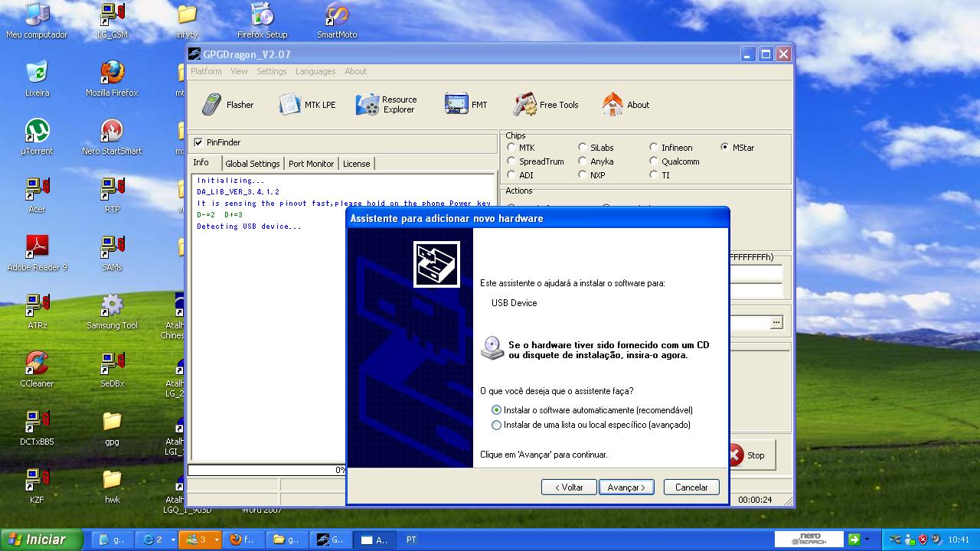This screenshot has width=980, height=551.
Task: Click the Nero Search input field
Action: pos(809,540)
